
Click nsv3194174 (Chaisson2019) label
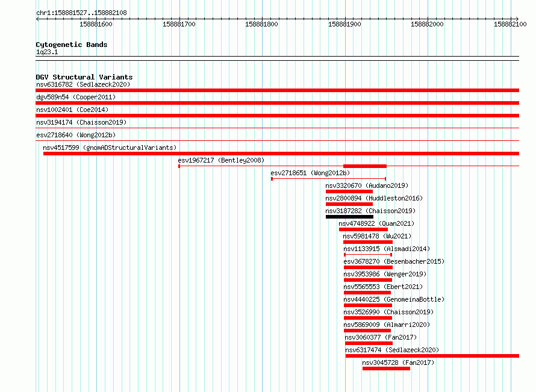pos(81,122)
